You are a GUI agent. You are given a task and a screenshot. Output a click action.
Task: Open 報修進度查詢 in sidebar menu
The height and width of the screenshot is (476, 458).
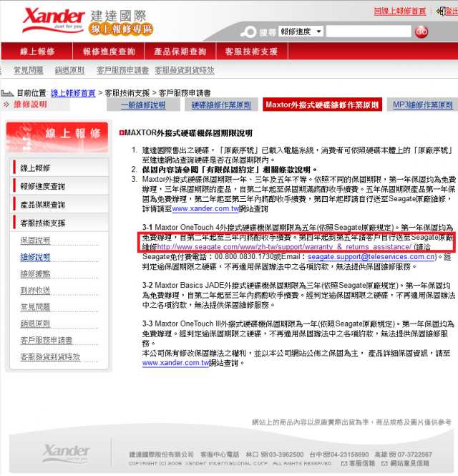coord(59,186)
